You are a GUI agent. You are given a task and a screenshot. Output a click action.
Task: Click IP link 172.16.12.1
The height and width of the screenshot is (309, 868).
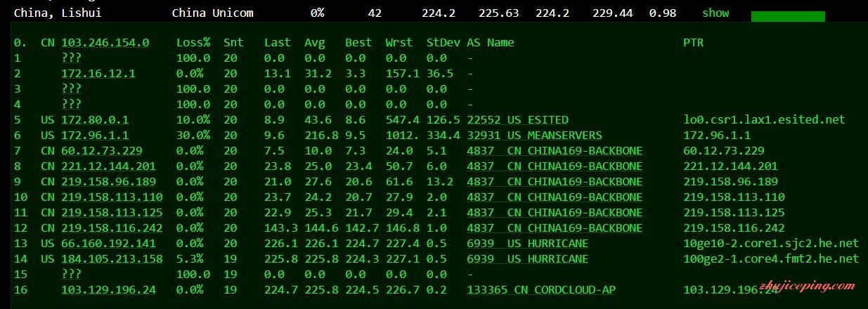coord(98,74)
